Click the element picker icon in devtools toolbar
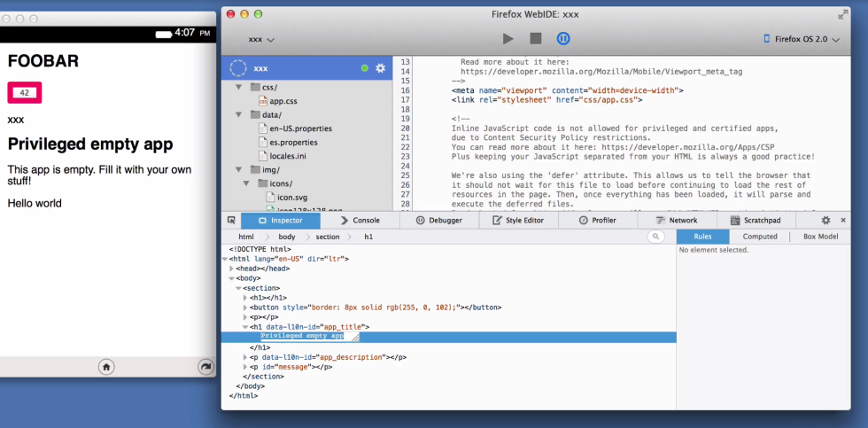 click(x=231, y=220)
